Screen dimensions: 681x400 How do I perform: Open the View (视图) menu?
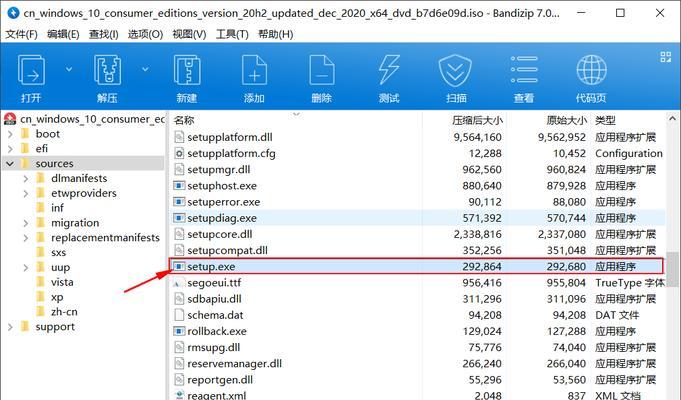[189, 34]
